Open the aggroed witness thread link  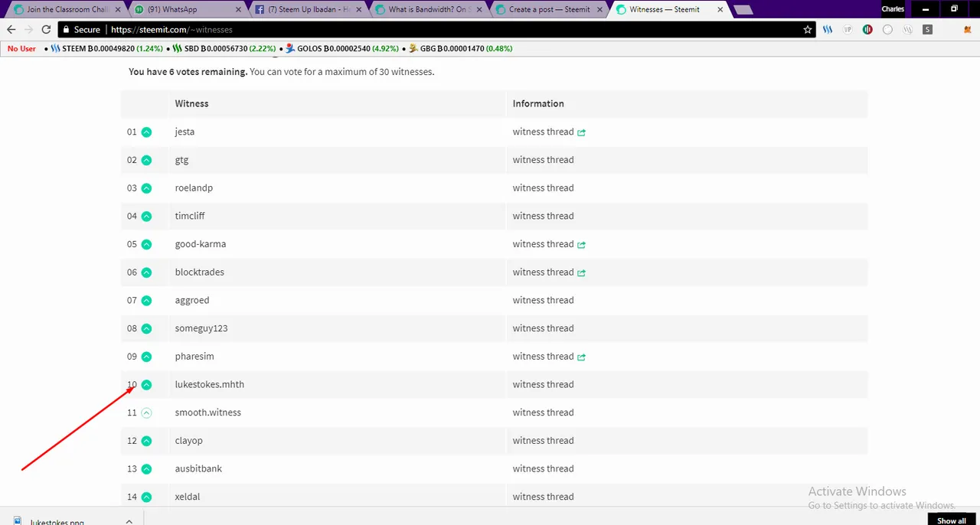click(x=543, y=300)
